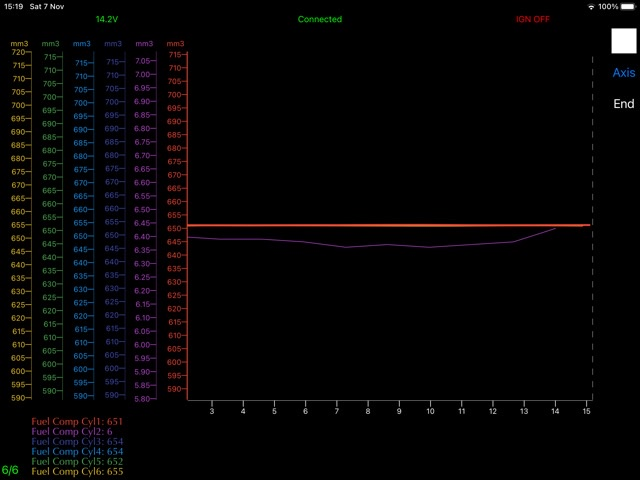Tap time marker 10 on x-axis

click(x=430, y=411)
